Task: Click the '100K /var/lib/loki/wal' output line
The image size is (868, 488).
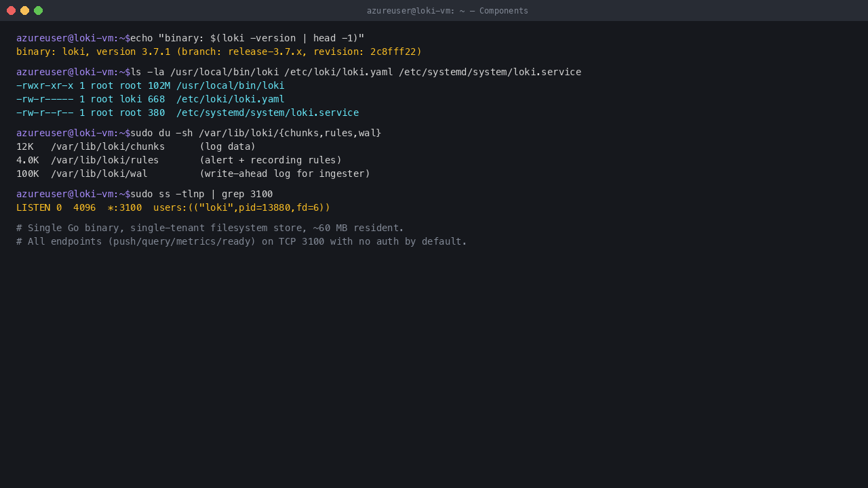Action: (193, 174)
